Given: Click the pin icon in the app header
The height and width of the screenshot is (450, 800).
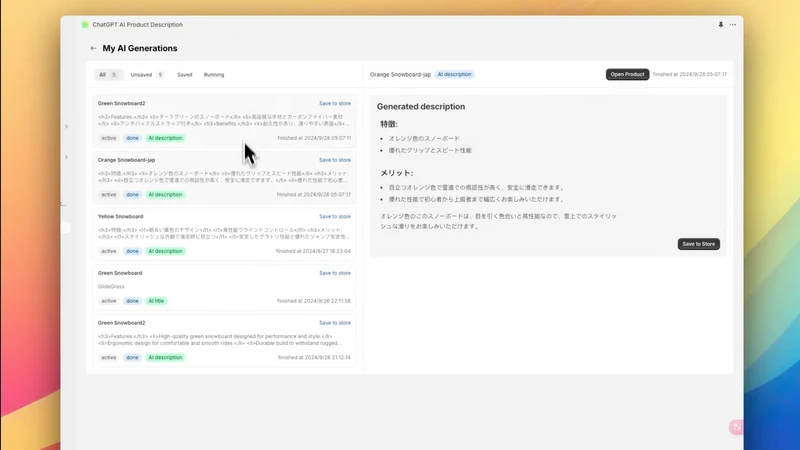Looking at the screenshot, I should pos(720,24).
